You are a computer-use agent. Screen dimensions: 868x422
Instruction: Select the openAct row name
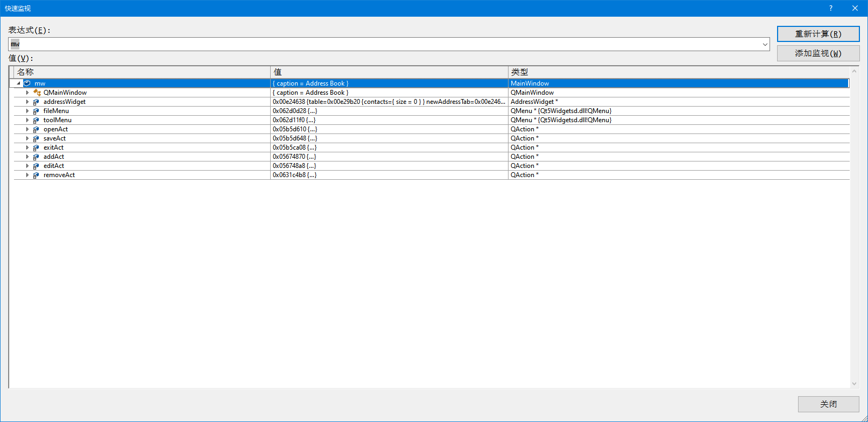click(55, 129)
